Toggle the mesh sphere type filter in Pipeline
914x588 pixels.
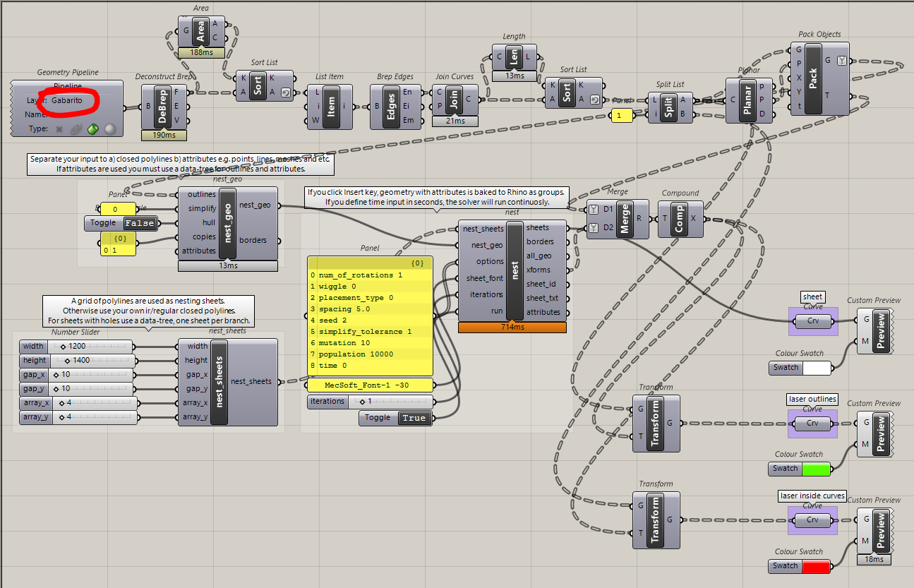point(109,129)
